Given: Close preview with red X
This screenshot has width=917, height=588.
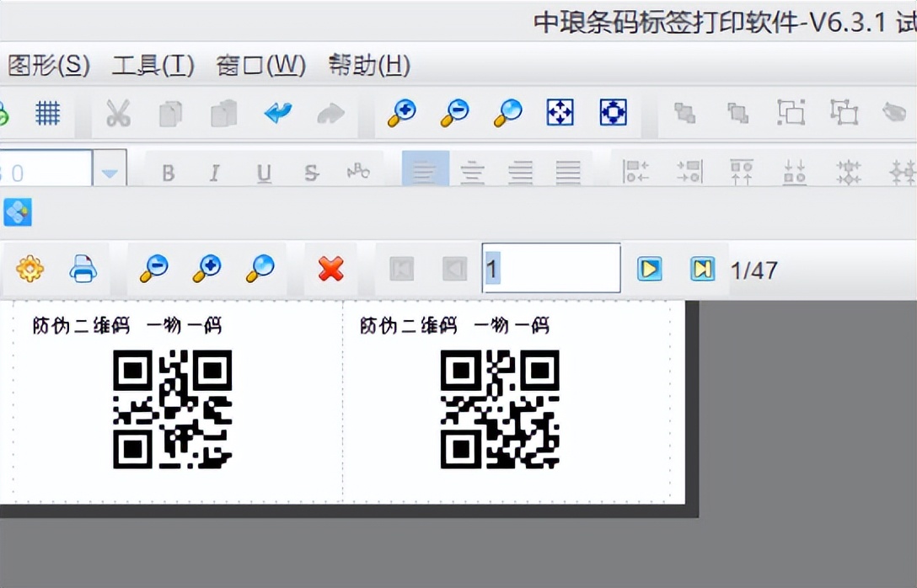Looking at the screenshot, I should tap(331, 269).
